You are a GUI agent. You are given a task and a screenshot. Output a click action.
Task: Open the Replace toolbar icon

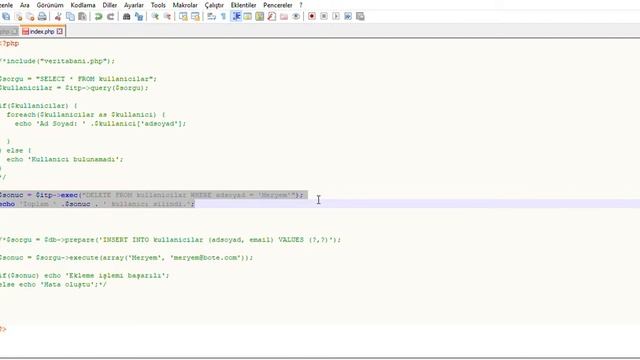[x=139, y=16]
